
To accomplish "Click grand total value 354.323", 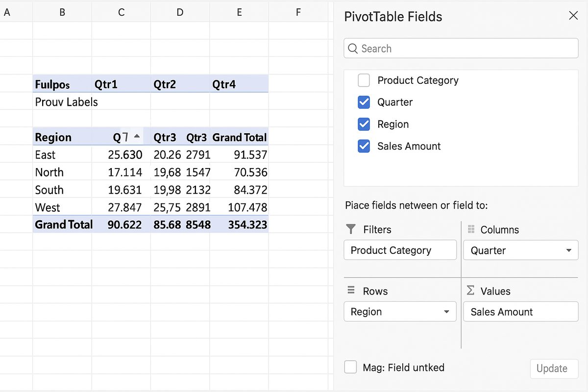I will click(247, 225).
